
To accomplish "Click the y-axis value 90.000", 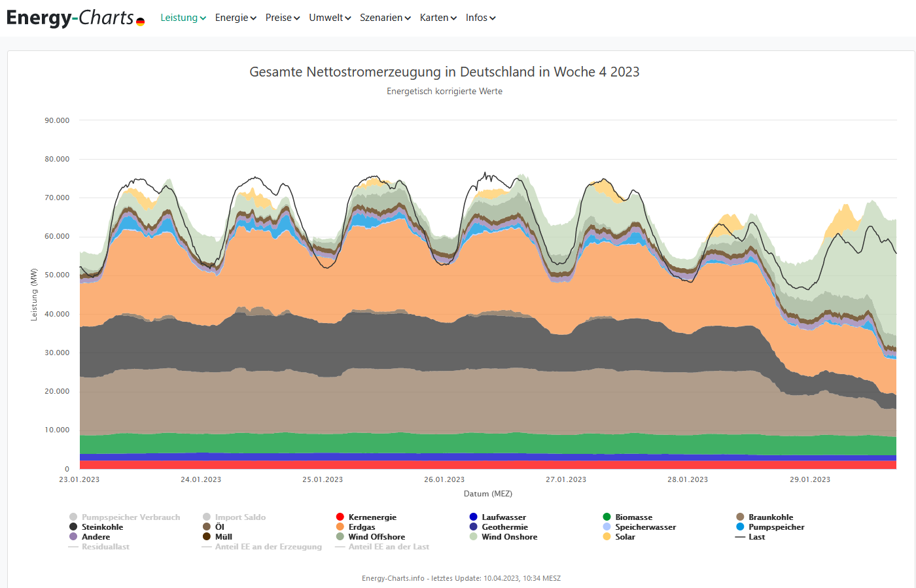I will [x=57, y=120].
